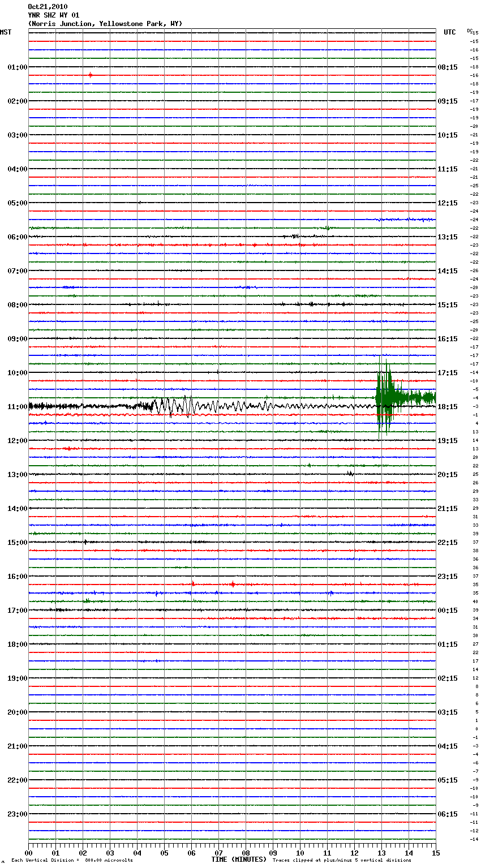Click the 23:00 MST time label

(x=18, y=814)
